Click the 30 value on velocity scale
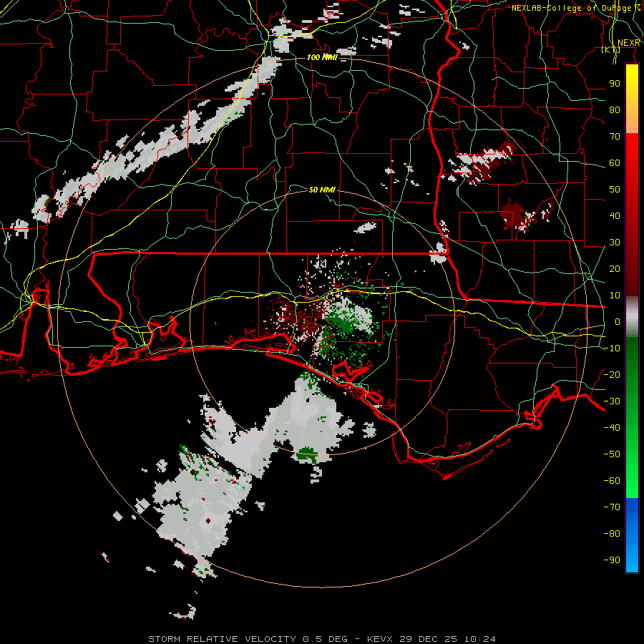Screen dimensions: 644x644 [x=615, y=243]
